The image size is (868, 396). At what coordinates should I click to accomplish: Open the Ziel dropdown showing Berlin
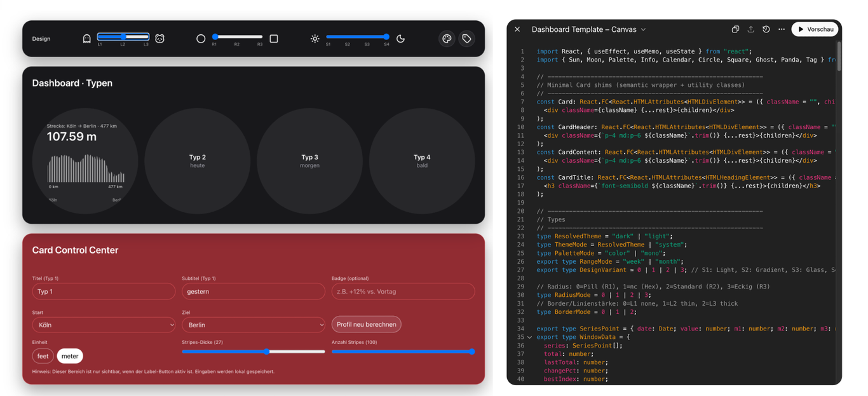[x=253, y=325]
